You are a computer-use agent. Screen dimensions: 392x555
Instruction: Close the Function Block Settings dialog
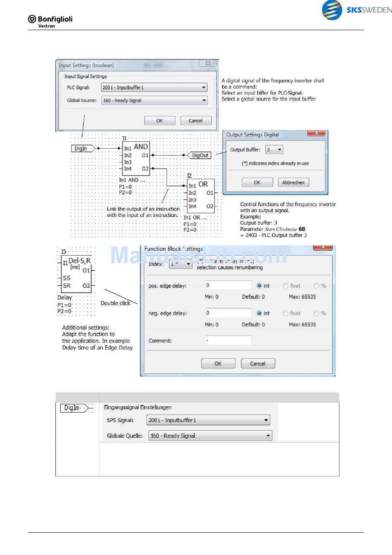tap(323, 247)
